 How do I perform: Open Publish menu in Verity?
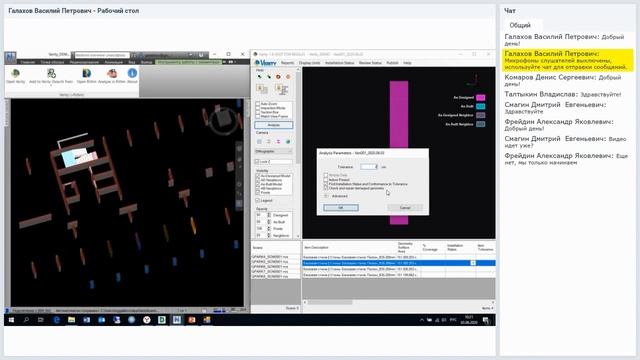click(x=392, y=63)
